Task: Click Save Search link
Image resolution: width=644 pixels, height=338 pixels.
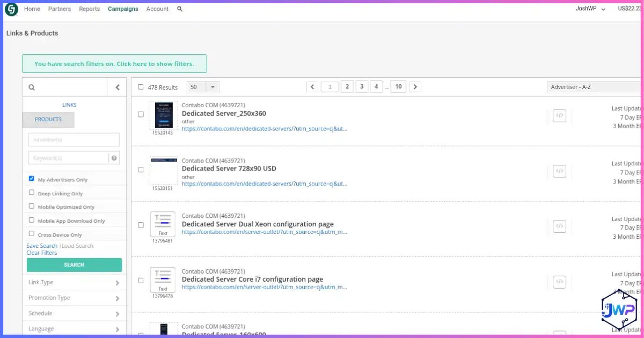Action: pyautogui.click(x=42, y=246)
